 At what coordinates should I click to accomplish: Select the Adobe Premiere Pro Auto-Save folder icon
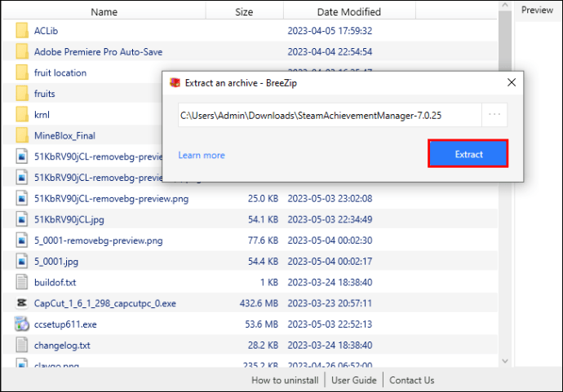click(x=21, y=51)
